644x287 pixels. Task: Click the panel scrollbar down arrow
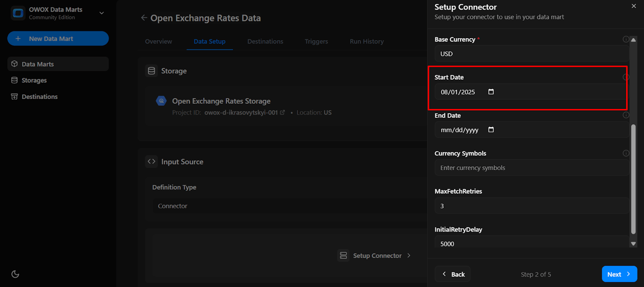pos(633,244)
